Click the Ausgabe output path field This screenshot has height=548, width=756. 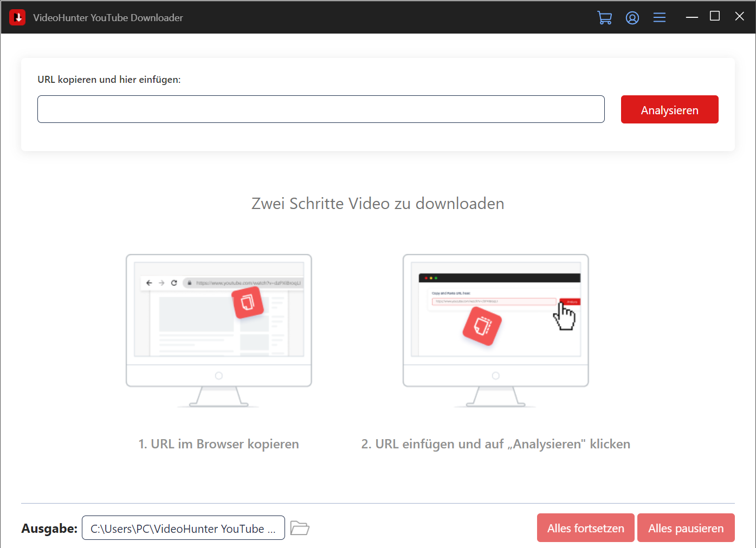click(x=183, y=528)
